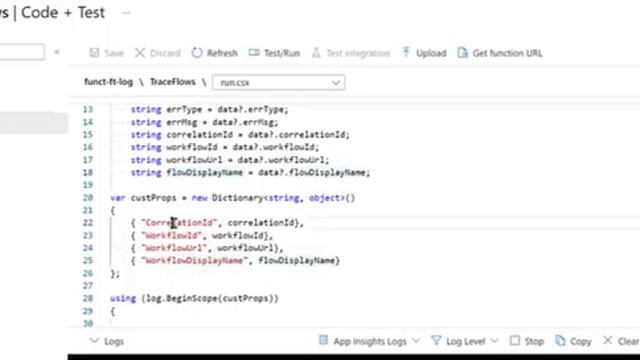Expand App Insights Logs dropdown arrow
Viewport: 640px width, 360px height.
click(416, 340)
